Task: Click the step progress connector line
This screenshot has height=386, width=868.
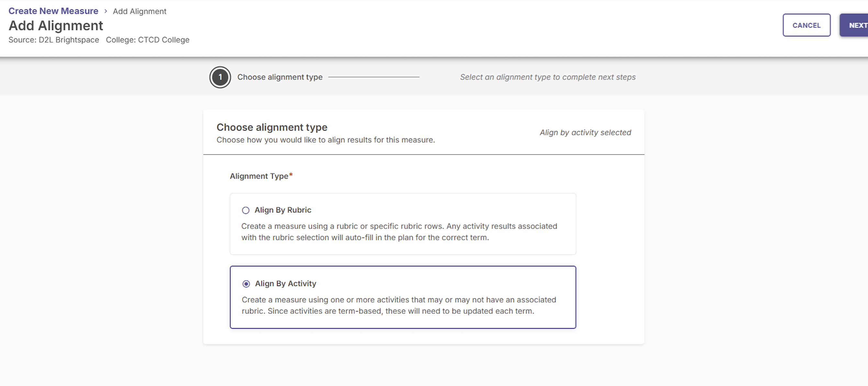Action: point(374,77)
